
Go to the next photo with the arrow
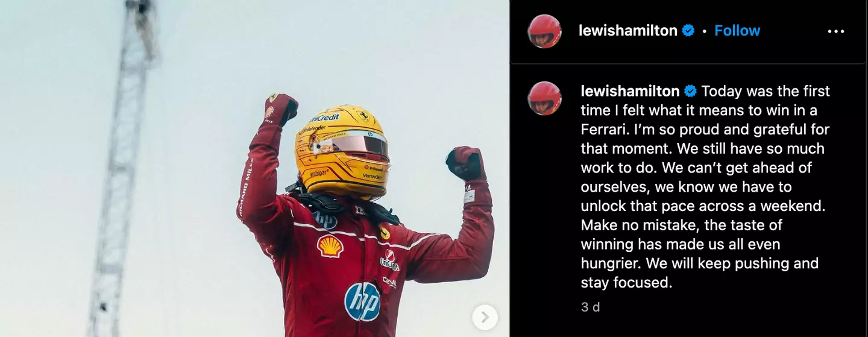pyautogui.click(x=485, y=317)
